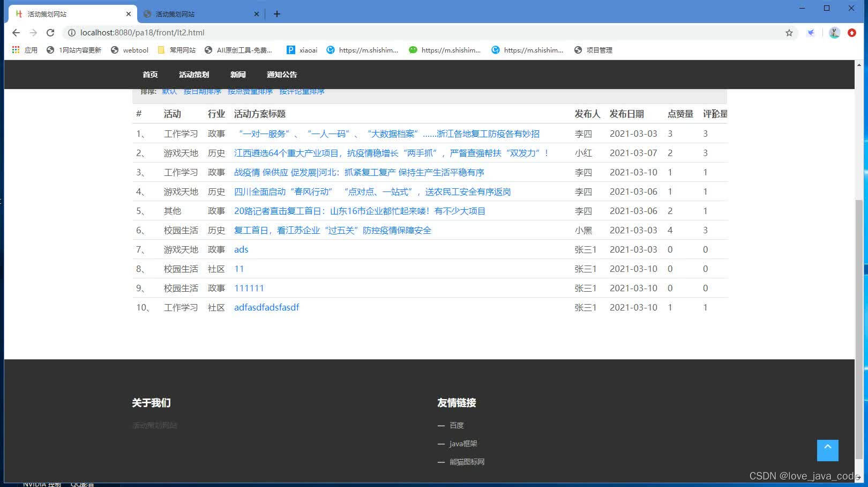Open article 四川全面启动春风行动

[372, 191]
